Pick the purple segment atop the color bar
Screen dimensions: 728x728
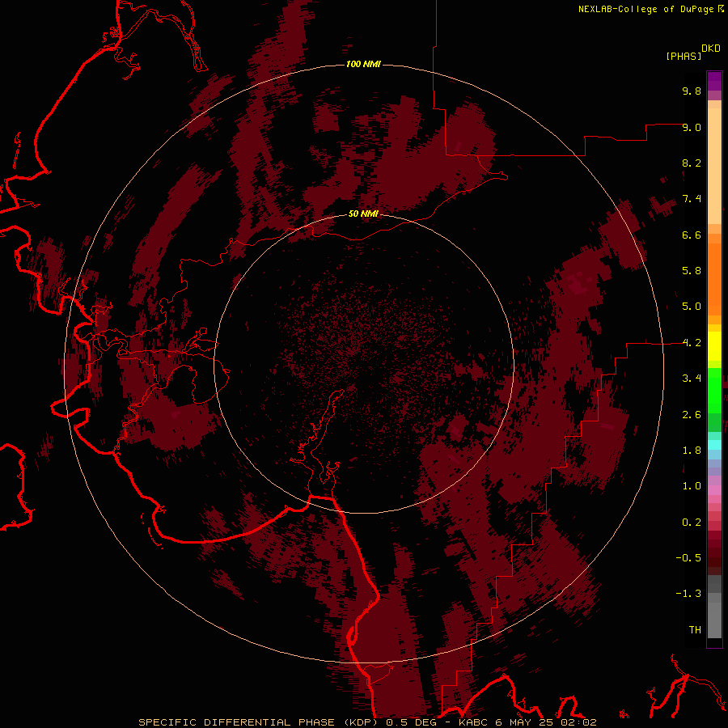714,81
